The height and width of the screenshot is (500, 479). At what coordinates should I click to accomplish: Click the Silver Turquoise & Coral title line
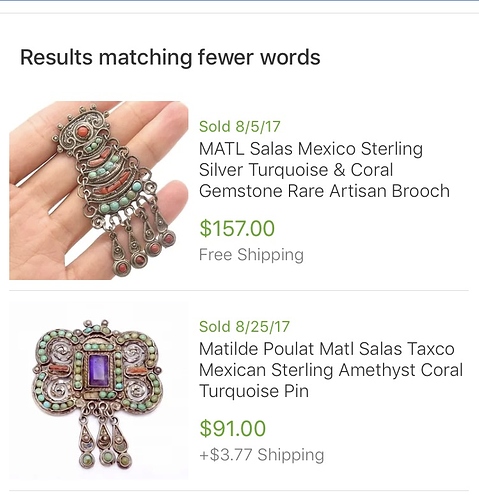[x=296, y=170]
